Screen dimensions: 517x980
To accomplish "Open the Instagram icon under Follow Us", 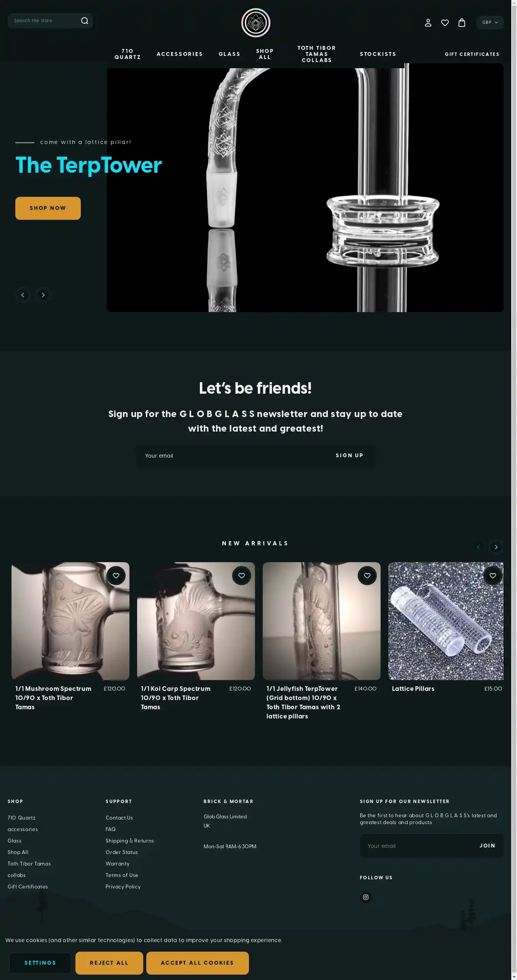I will point(366,897).
